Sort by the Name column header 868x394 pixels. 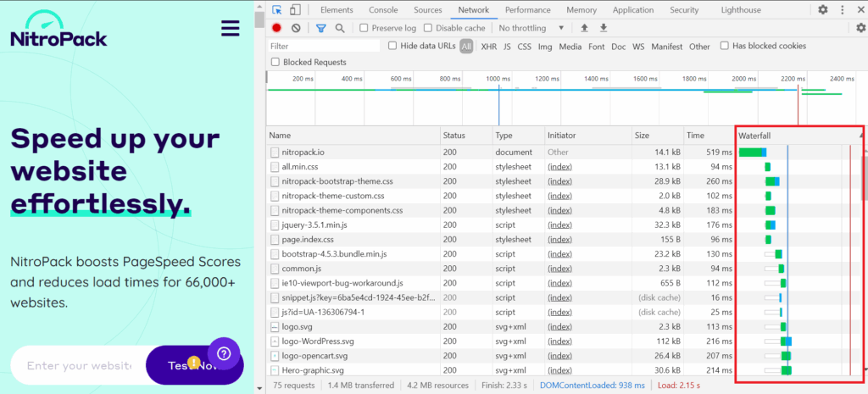click(353, 135)
